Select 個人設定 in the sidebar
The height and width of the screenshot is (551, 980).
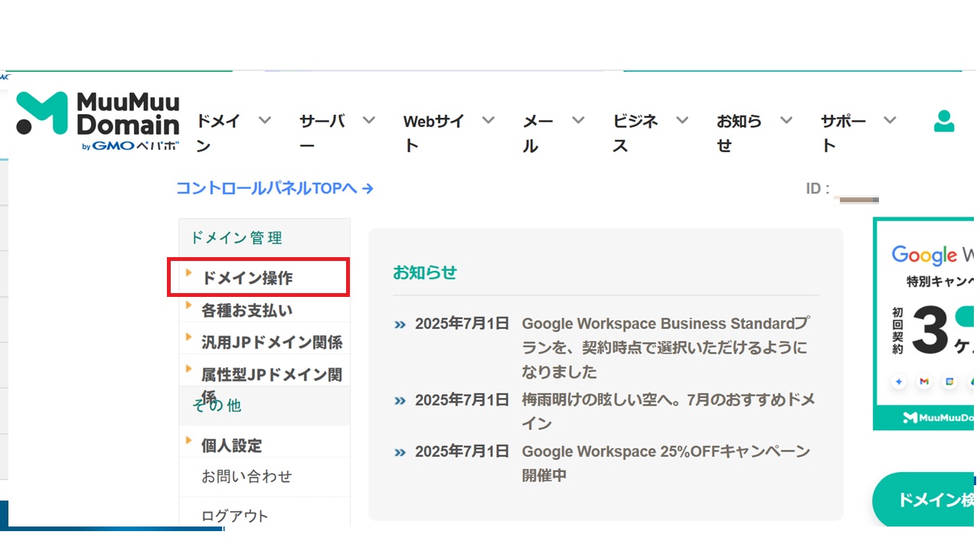click(231, 445)
